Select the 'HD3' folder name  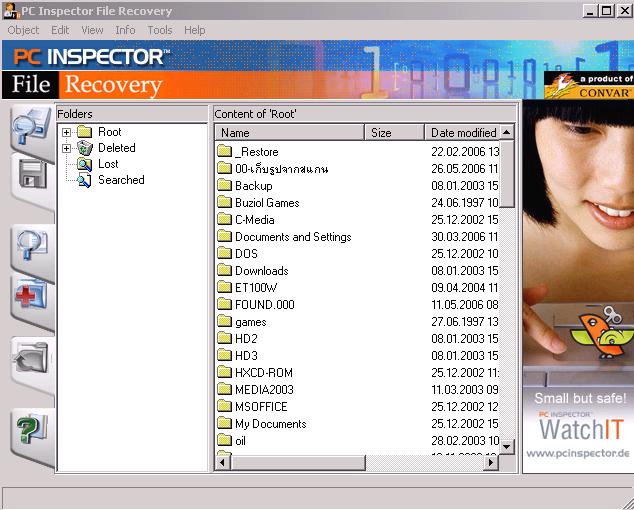pos(246,355)
